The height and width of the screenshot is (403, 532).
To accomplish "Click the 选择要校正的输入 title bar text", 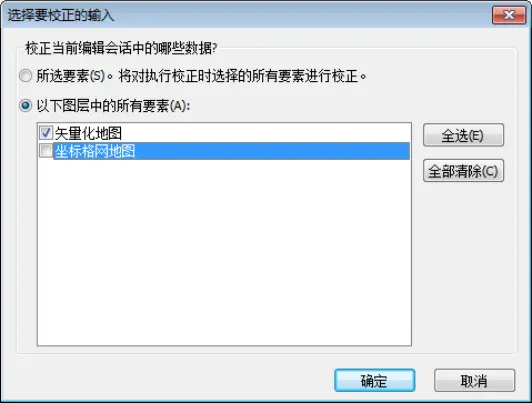I will pos(61,16).
